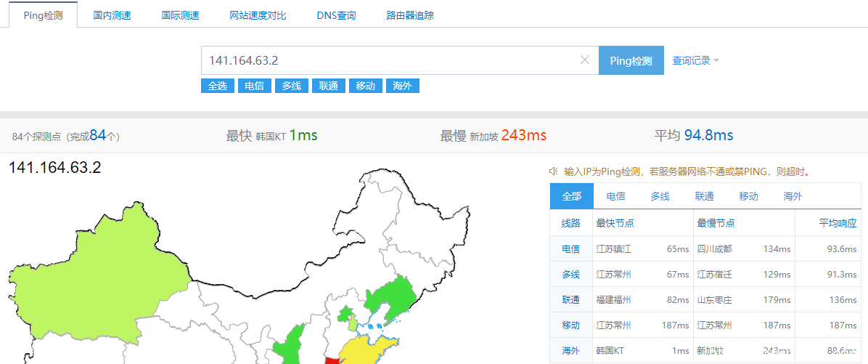Select the DNS查询 tab
The height and width of the screenshot is (364, 868).
pyautogui.click(x=336, y=15)
